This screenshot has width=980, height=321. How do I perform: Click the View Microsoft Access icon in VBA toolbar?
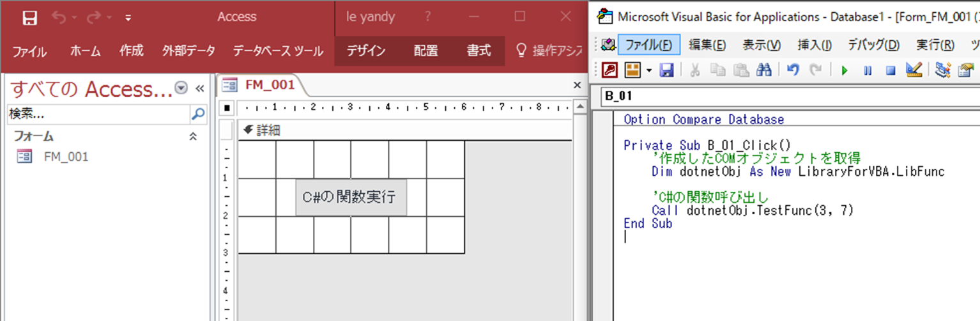coord(609,70)
